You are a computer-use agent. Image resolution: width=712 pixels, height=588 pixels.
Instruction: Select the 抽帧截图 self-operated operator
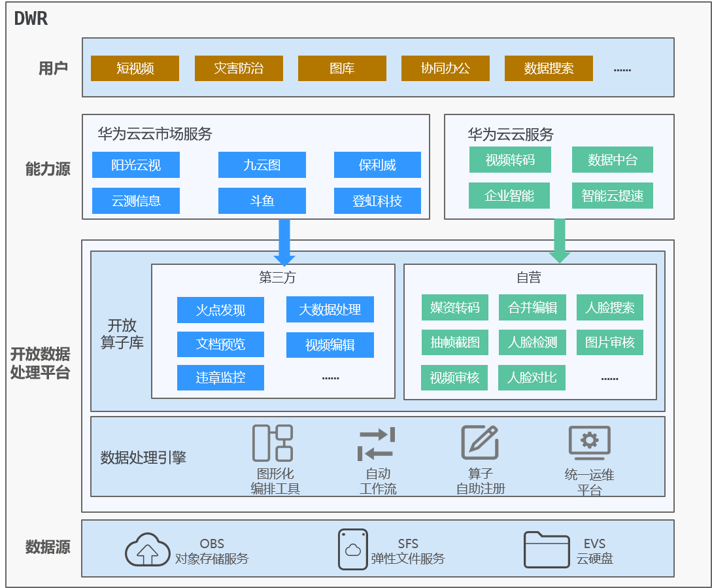[455, 342]
